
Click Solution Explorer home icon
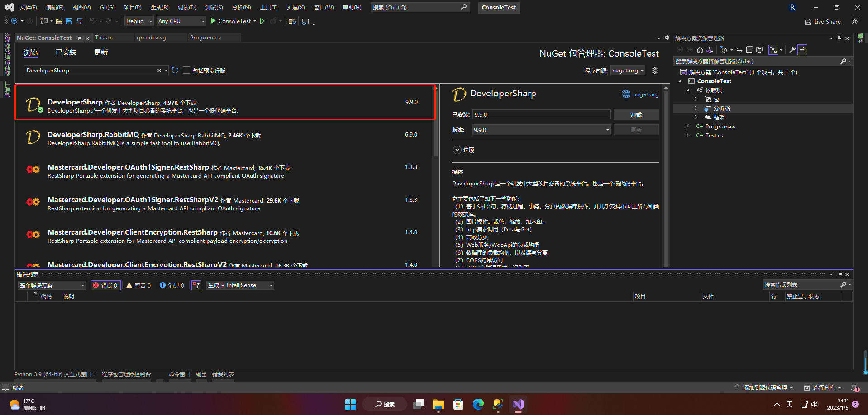click(700, 50)
